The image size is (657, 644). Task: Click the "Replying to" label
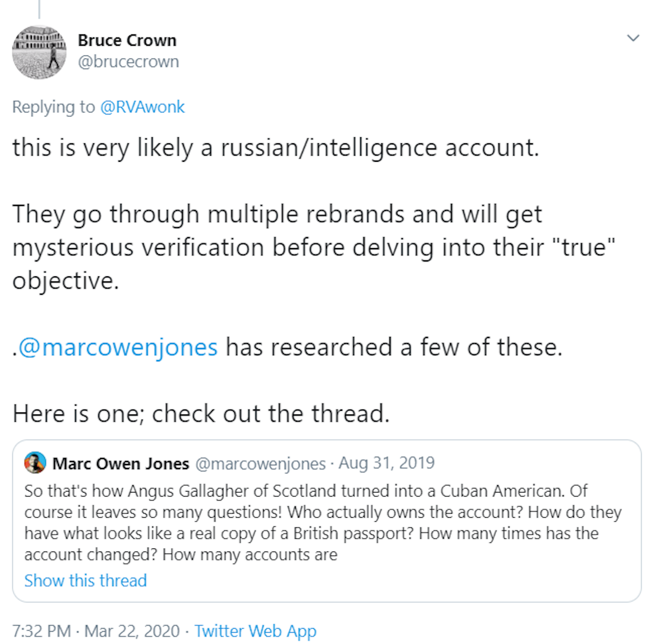53,107
